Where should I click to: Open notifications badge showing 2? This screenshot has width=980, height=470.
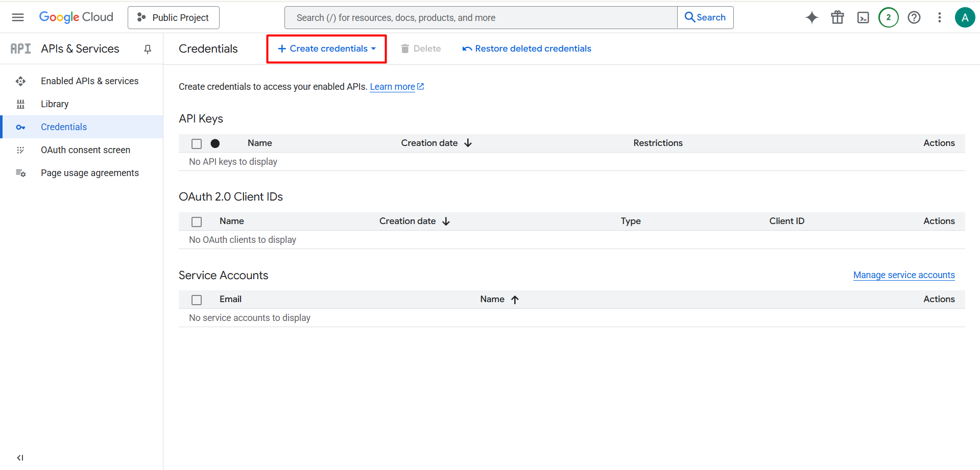(x=889, y=17)
